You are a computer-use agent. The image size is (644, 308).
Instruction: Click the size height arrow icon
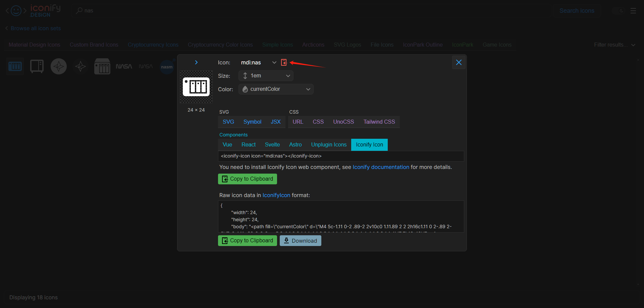pos(245,76)
